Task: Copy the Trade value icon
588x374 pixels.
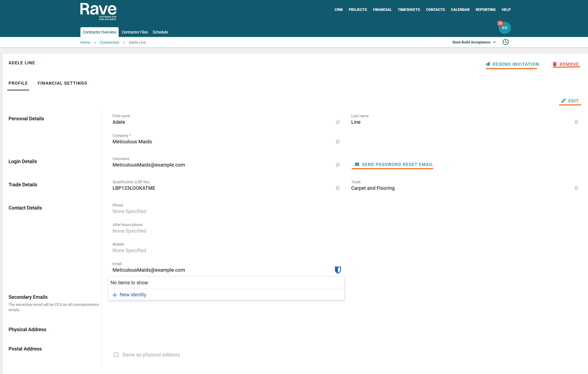Action: (576, 188)
